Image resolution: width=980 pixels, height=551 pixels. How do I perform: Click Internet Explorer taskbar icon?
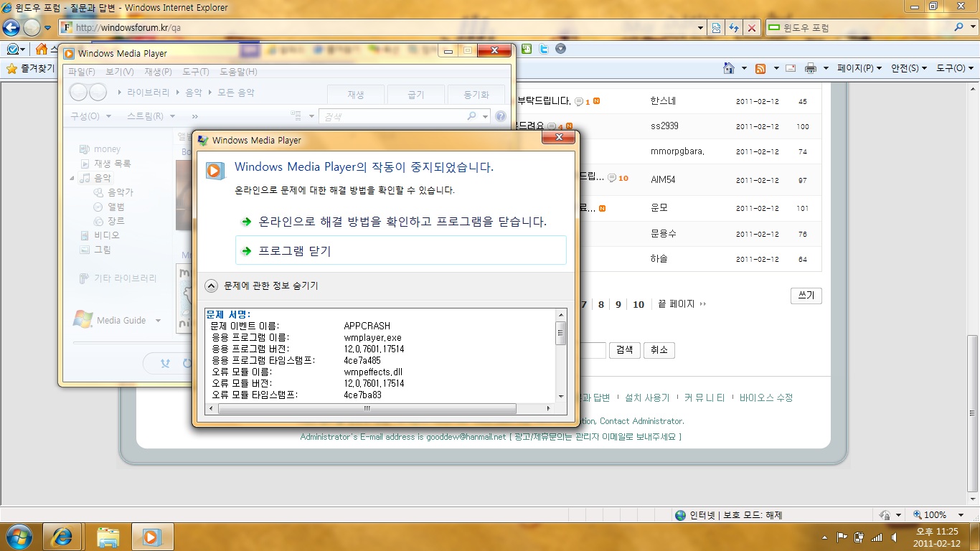click(62, 537)
